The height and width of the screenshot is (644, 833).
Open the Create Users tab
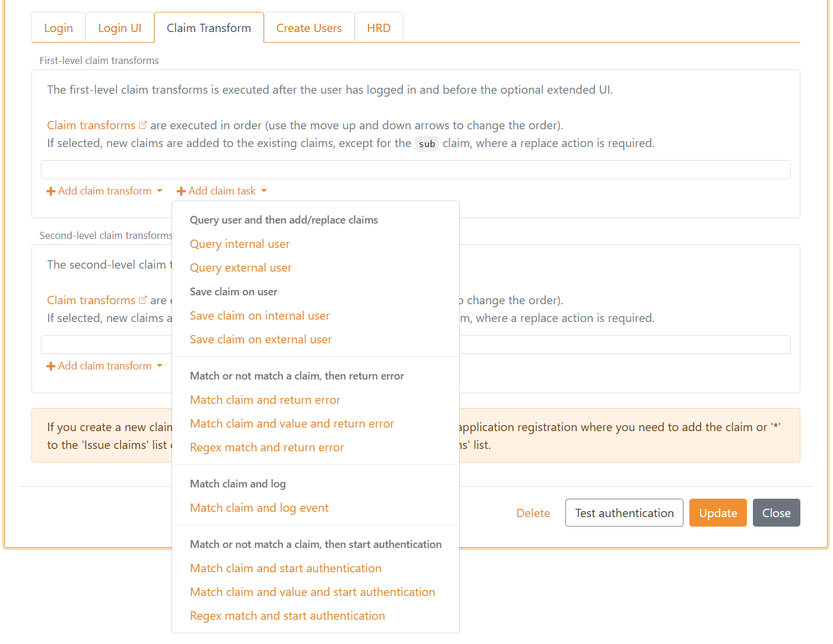309,27
